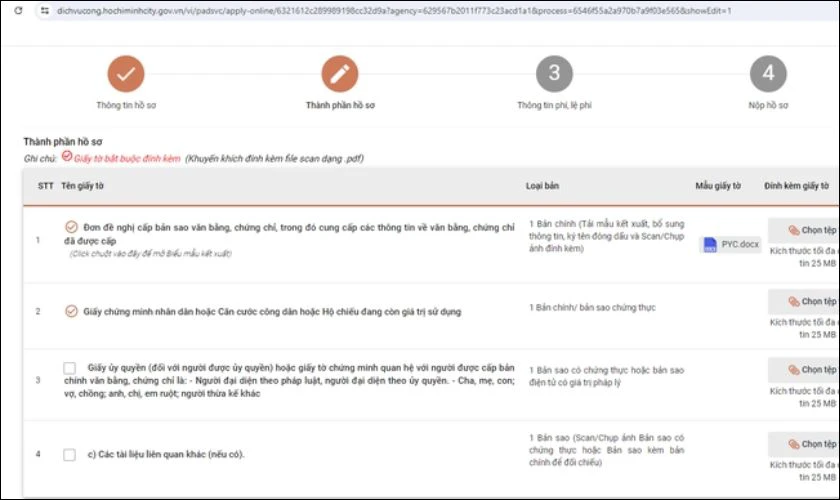Choose file for row 1 Chọn tệp
Screen dimensions: 840x500
(805, 230)
